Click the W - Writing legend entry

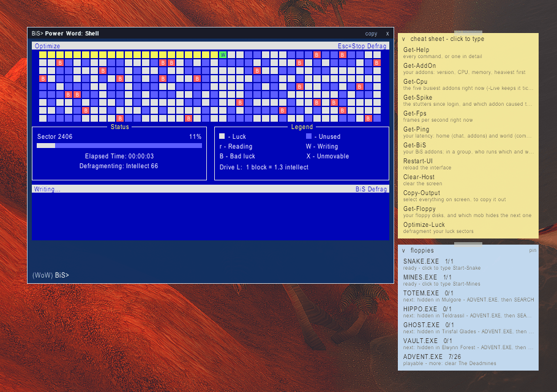coord(322,146)
